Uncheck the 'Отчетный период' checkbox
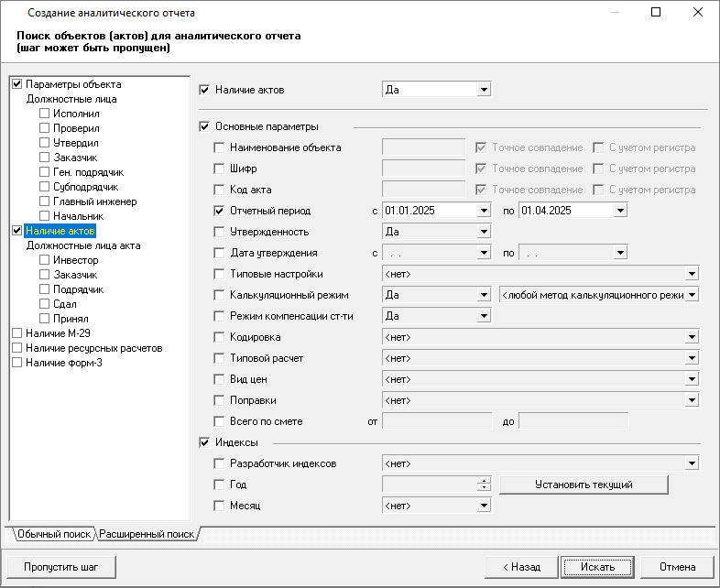The image size is (720, 588). (x=219, y=211)
